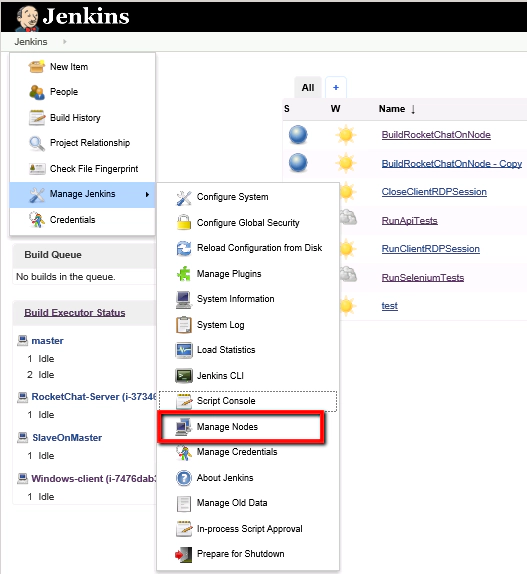Click the W weather column header
The width and height of the screenshot is (527, 574).
335,109
